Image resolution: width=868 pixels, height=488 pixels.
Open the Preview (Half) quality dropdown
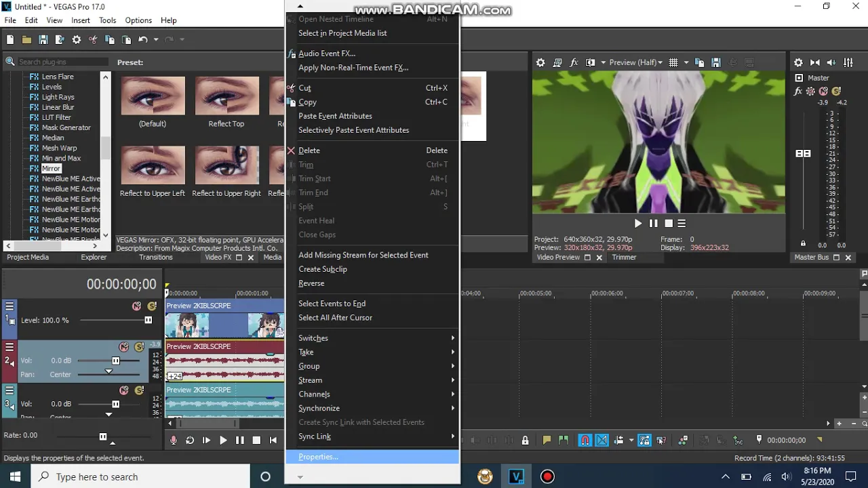pyautogui.click(x=635, y=62)
